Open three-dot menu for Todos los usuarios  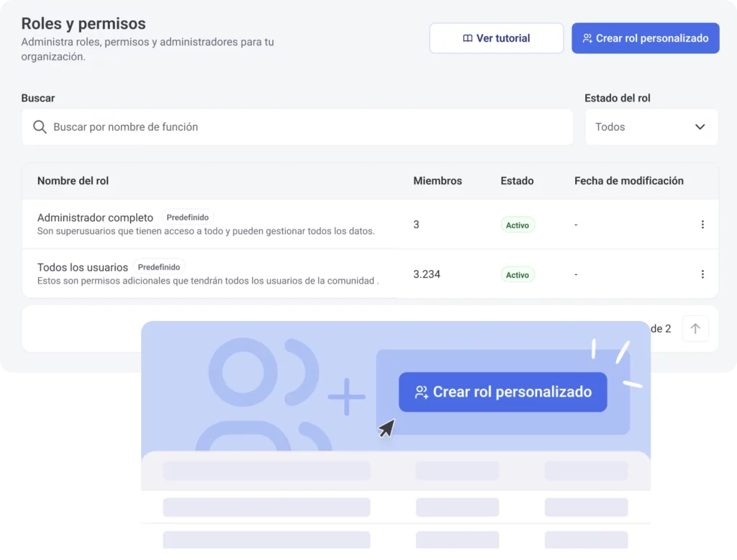click(x=702, y=274)
